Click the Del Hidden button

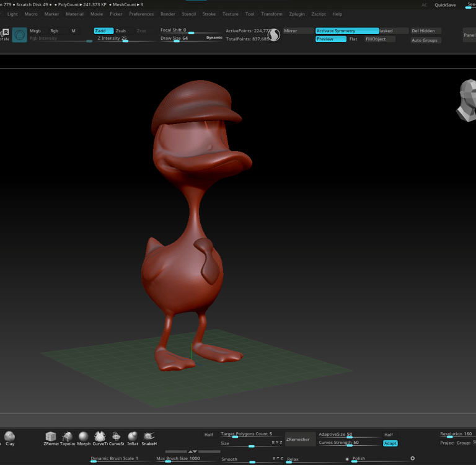point(426,30)
